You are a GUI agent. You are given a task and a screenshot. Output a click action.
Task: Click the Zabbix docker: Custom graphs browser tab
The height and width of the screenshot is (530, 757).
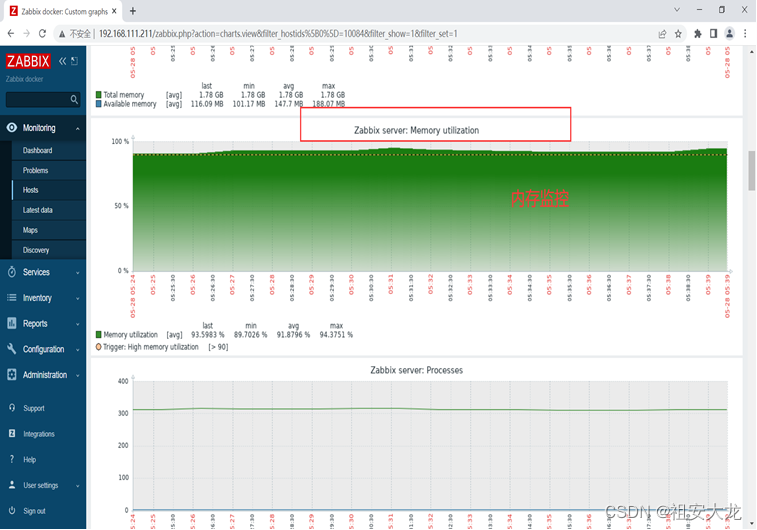pos(63,11)
